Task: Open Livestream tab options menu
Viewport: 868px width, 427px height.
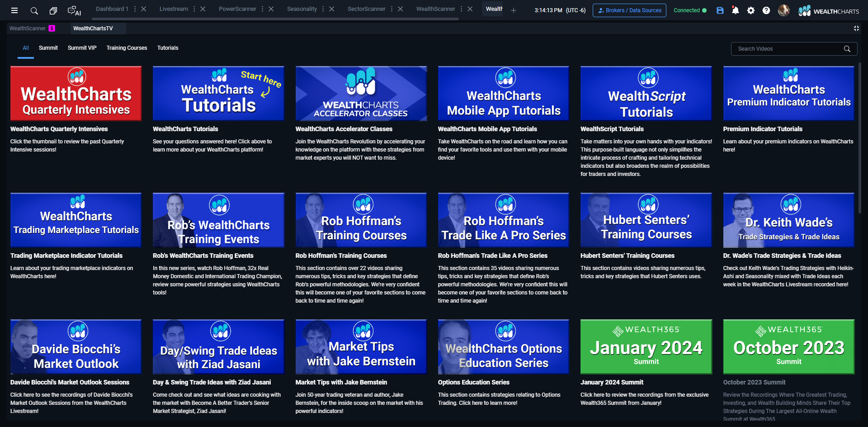Action: 194,9
